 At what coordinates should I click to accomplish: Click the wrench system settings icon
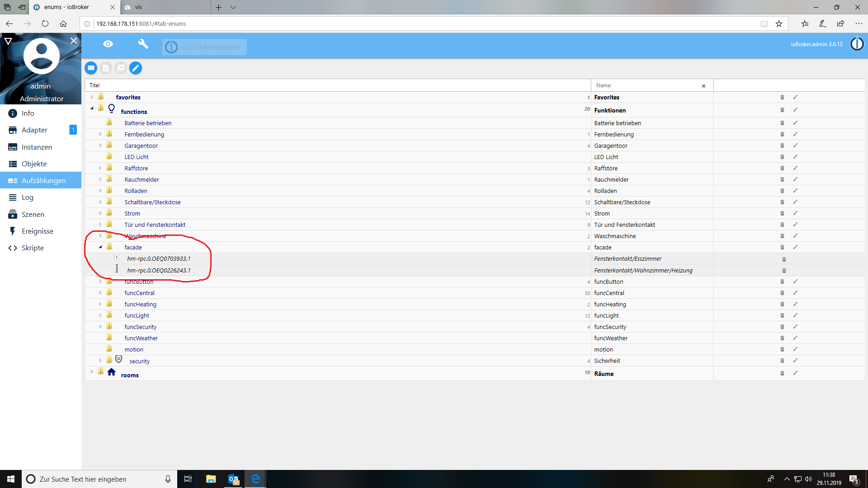[x=143, y=44]
